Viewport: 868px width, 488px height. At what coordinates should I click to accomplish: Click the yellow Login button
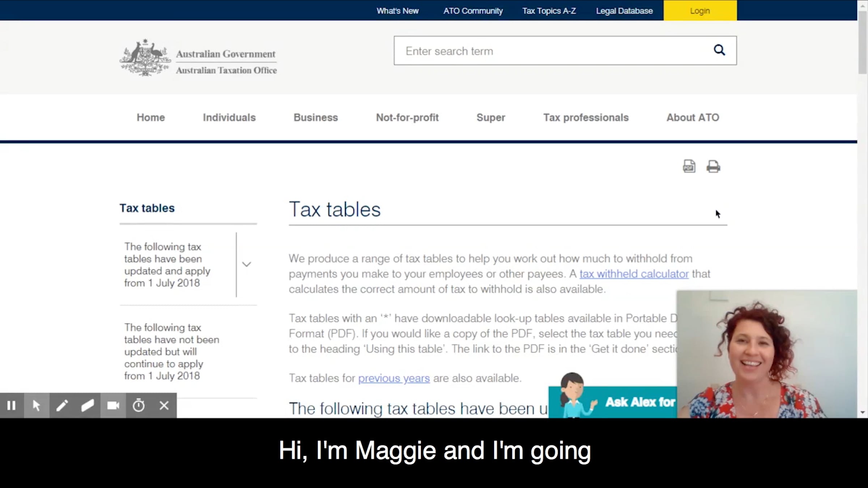coord(700,10)
